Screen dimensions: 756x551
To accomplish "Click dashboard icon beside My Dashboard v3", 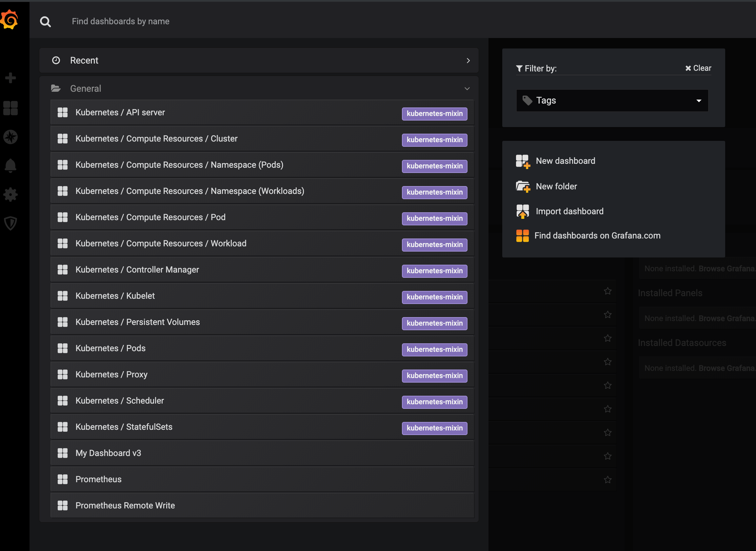I will [62, 453].
